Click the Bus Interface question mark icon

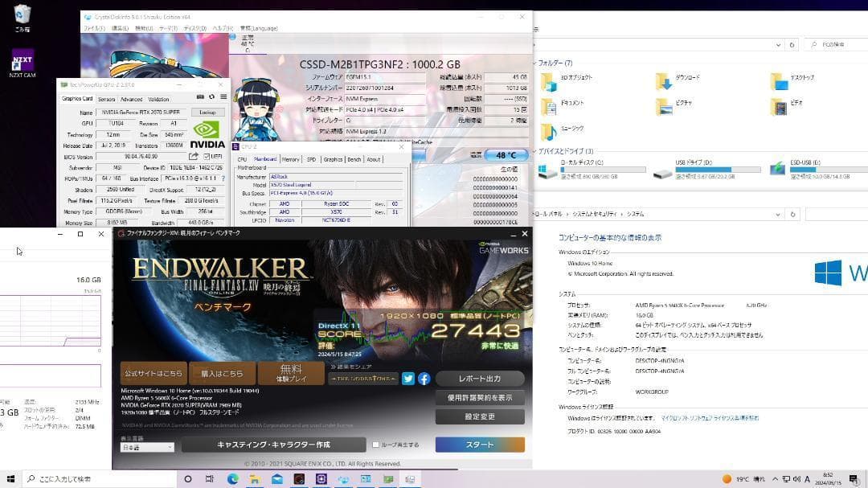coord(223,178)
